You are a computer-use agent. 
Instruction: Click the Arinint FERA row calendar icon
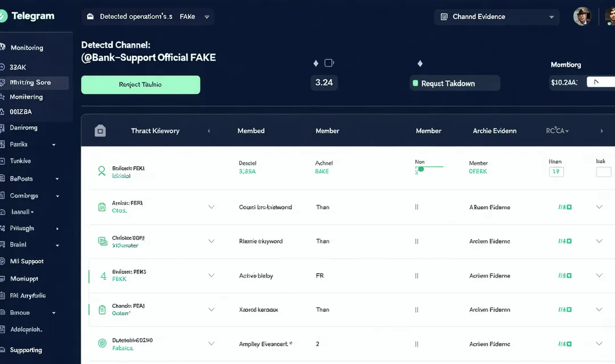(101, 207)
